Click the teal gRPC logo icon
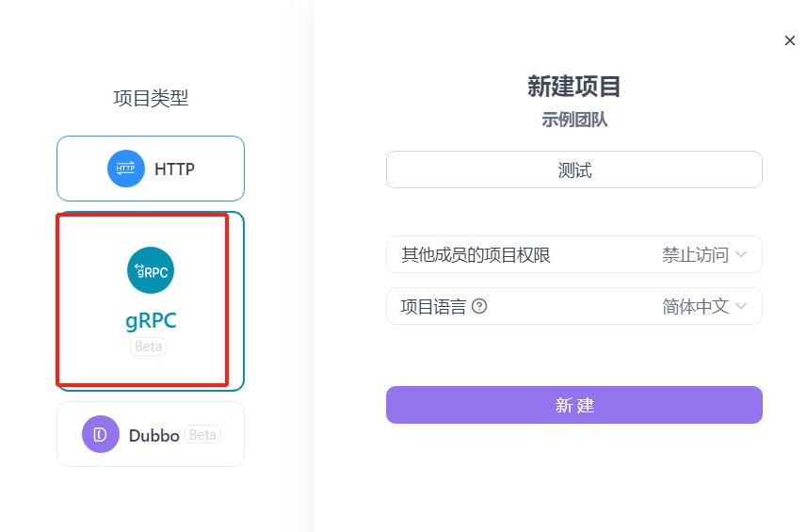The image size is (807, 532). pos(151,270)
